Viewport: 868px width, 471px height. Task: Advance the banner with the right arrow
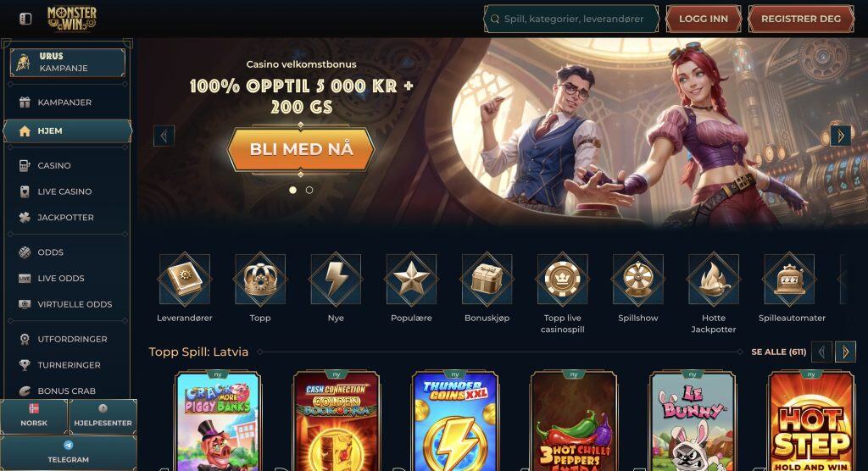point(840,136)
